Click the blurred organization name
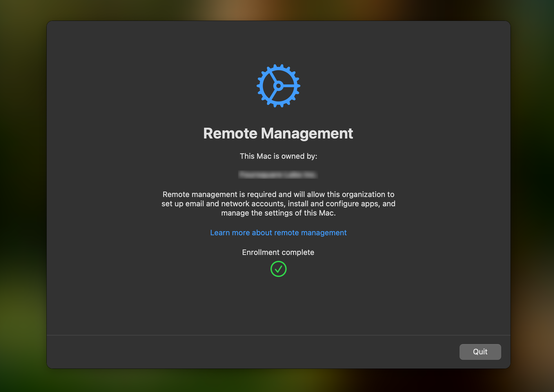The width and height of the screenshot is (554, 392). click(x=278, y=175)
